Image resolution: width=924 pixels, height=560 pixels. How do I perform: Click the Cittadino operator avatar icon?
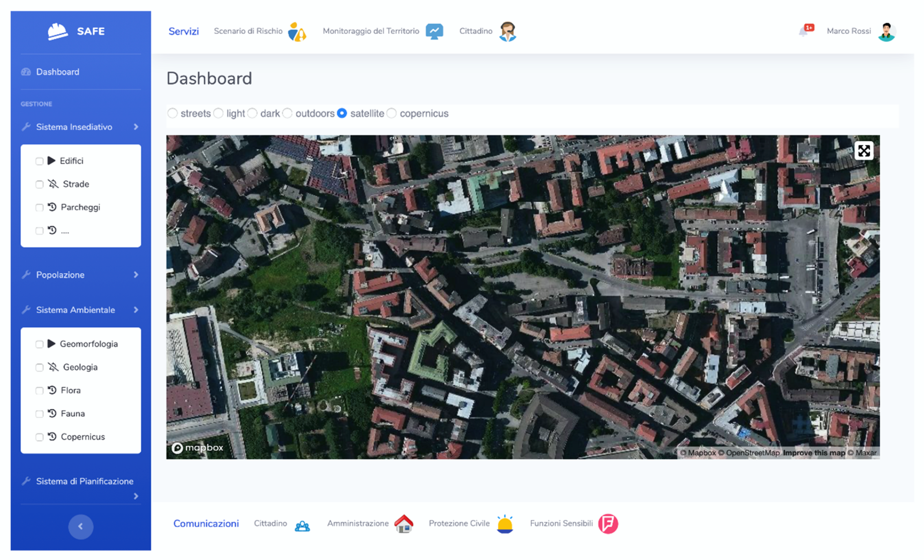[507, 32]
